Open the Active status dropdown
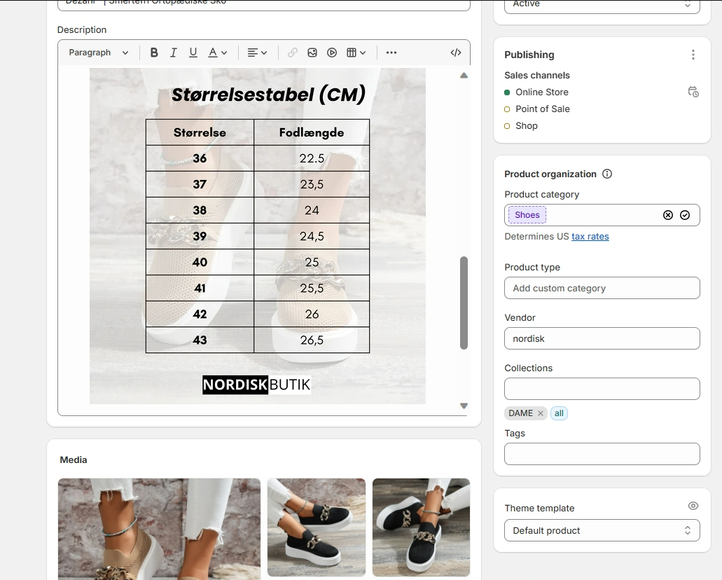The image size is (722, 580). [602, 6]
